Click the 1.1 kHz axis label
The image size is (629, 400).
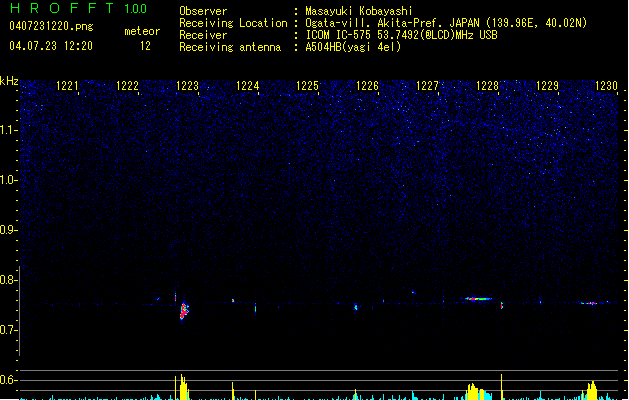(x=8, y=130)
